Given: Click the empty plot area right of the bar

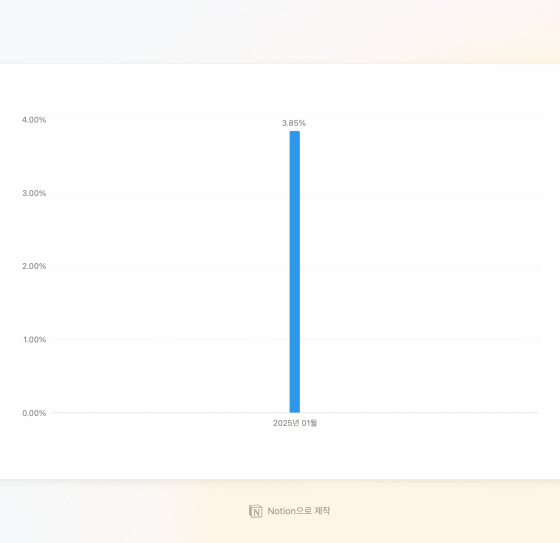Looking at the screenshot, I should (x=419, y=304).
